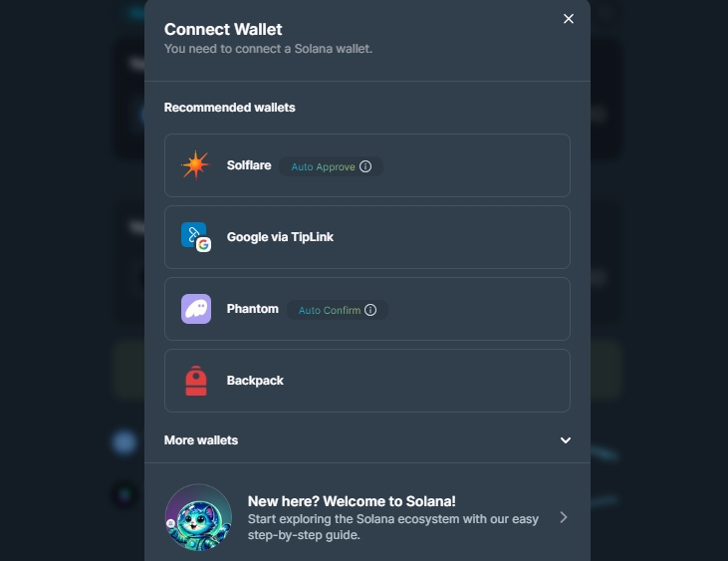Choose the Phantom wallet name
Viewport: 728px width, 561px height.
[253, 309]
